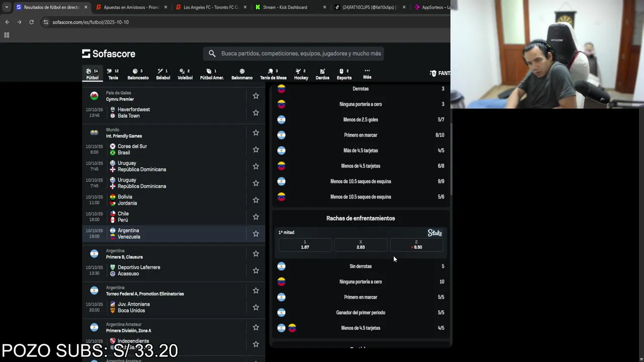Screen dimensions: 644x362
Task: Select away win odds 9.50
Action: (416, 245)
